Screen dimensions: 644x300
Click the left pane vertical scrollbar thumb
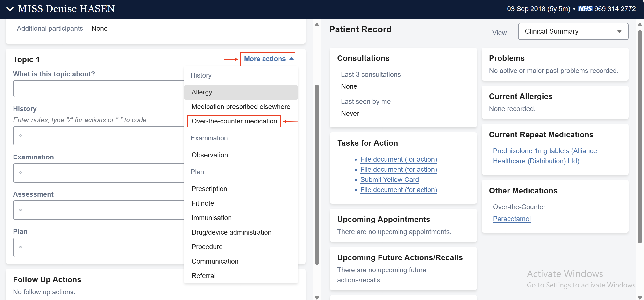coord(317,174)
